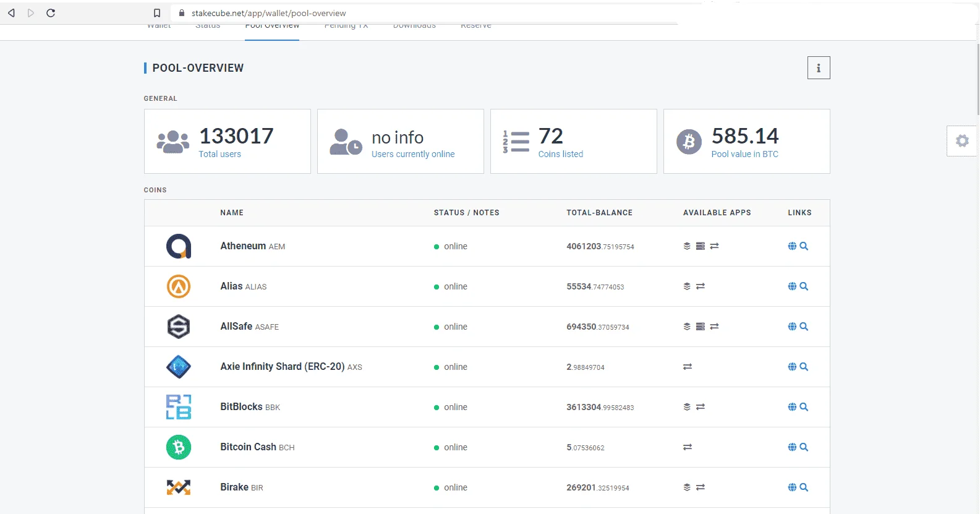980x514 pixels.
Task: Click the Alias coin logo
Action: click(x=179, y=286)
